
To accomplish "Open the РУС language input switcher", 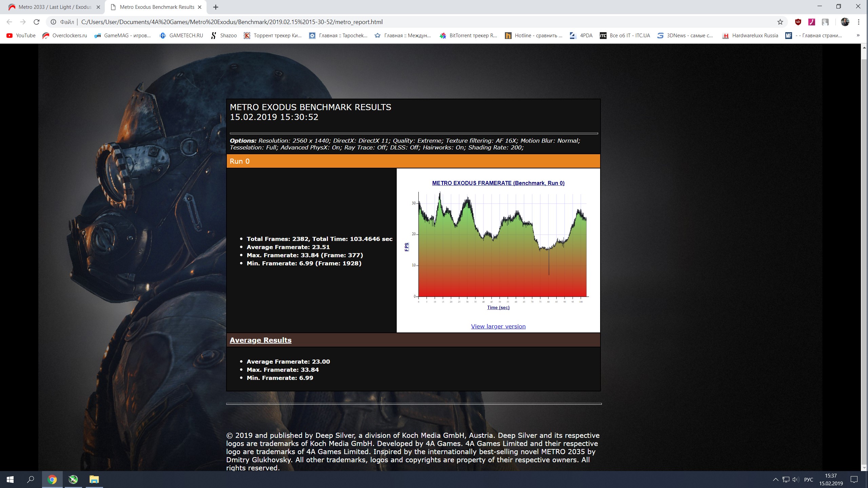I will pos(809,480).
